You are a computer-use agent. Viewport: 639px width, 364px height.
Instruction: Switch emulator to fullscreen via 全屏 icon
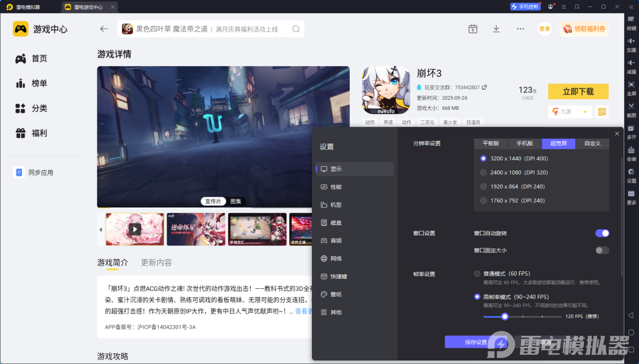click(631, 87)
